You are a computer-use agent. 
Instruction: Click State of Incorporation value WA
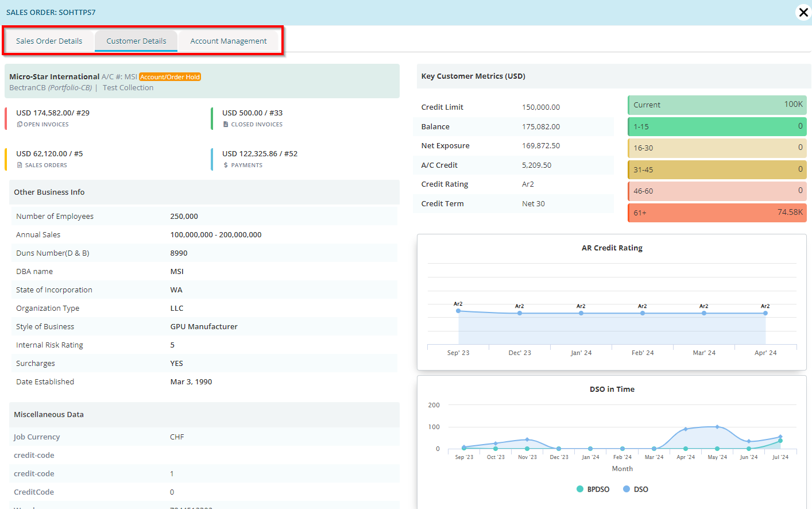click(176, 290)
